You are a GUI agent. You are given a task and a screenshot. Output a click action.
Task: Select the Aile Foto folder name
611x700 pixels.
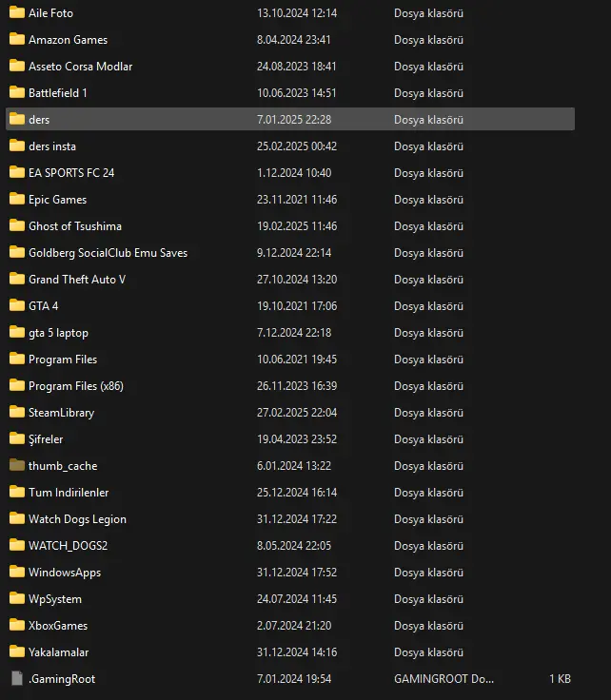[x=51, y=13]
